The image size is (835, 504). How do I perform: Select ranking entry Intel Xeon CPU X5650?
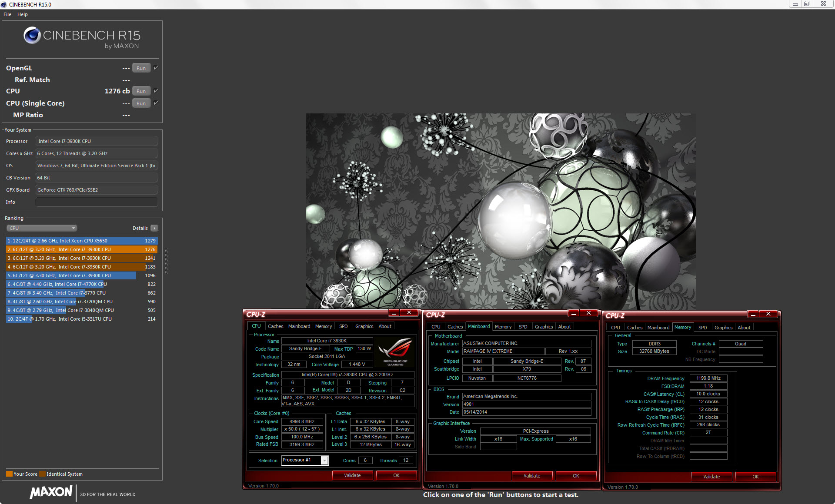(x=82, y=241)
